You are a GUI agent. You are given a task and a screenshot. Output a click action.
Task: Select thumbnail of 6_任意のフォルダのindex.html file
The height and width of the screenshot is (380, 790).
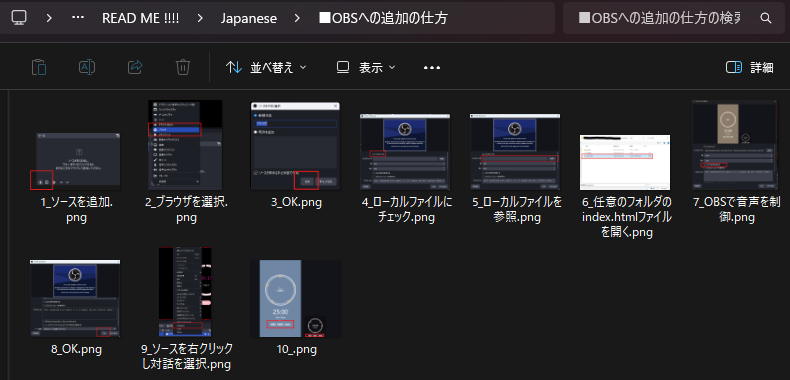625,162
